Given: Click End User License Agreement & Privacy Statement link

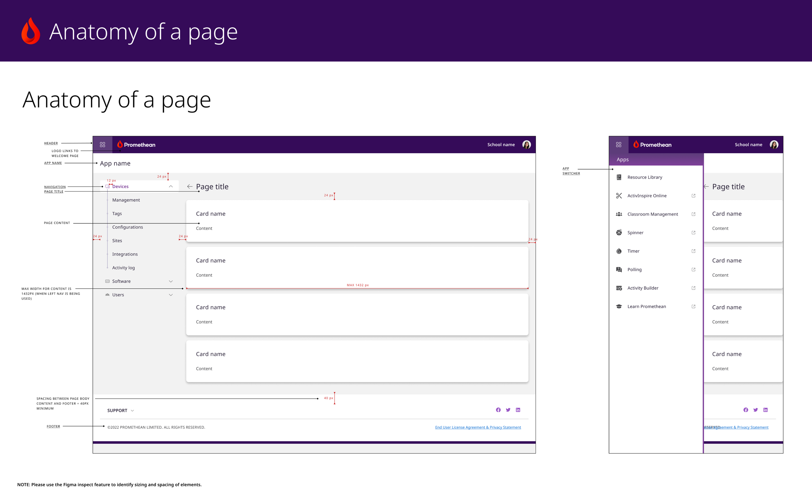Looking at the screenshot, I should point(478,427).
